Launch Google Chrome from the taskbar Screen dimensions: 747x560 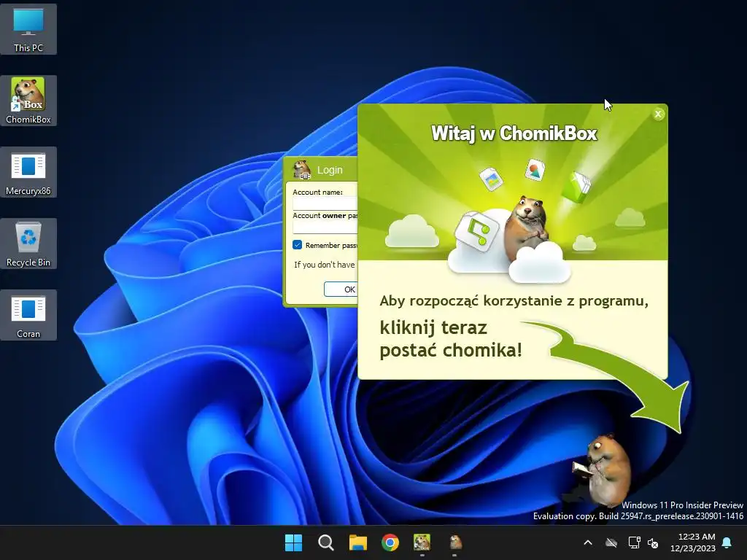click(390, 542)
